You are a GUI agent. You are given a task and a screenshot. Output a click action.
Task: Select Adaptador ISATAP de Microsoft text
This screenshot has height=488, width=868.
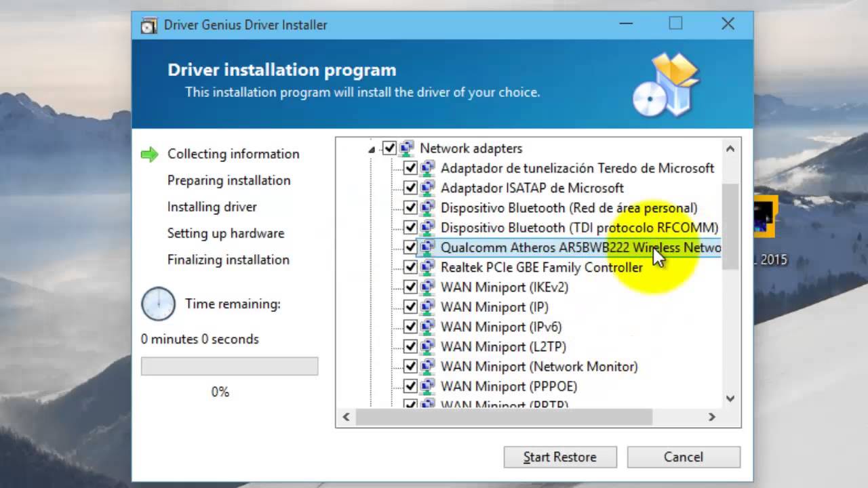tap(532, 188)
